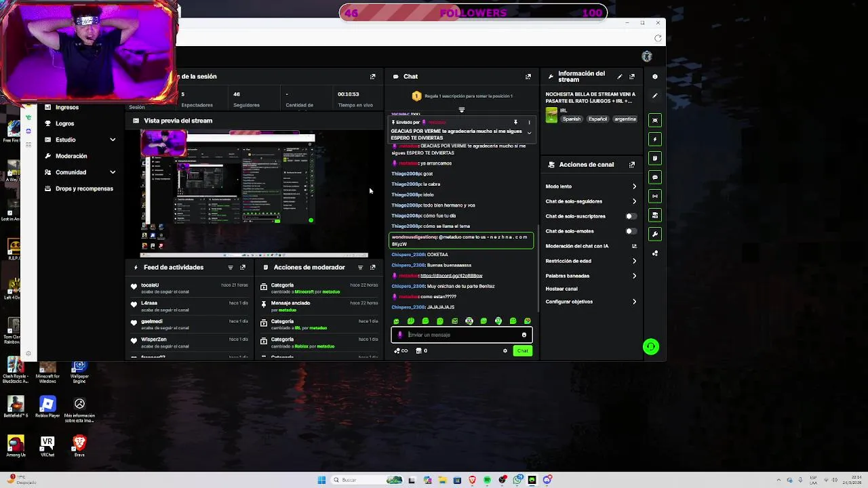The height and width of the screenshot is (488, 868).
Task: Toggle Chat de solo-emotes switch
Action: [631, 231]
